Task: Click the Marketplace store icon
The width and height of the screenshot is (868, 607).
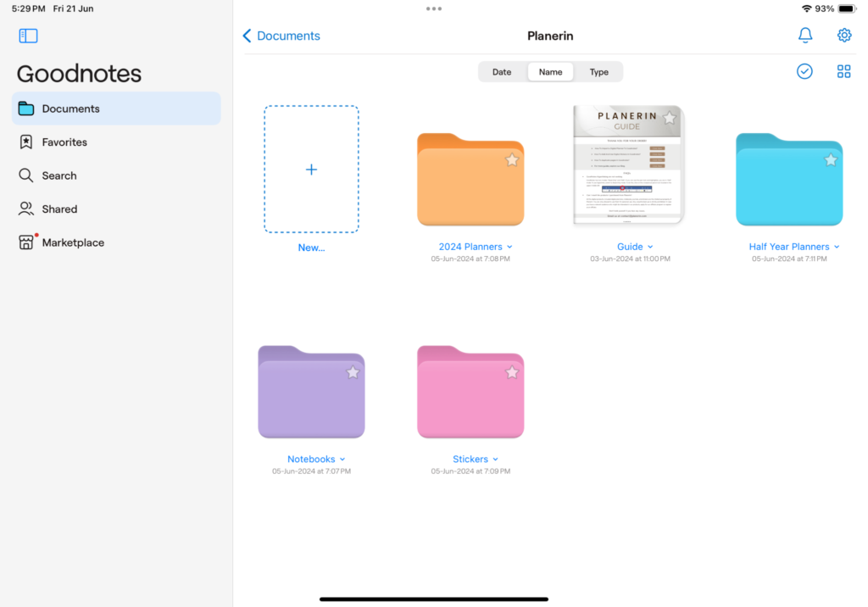Action: 26,242
